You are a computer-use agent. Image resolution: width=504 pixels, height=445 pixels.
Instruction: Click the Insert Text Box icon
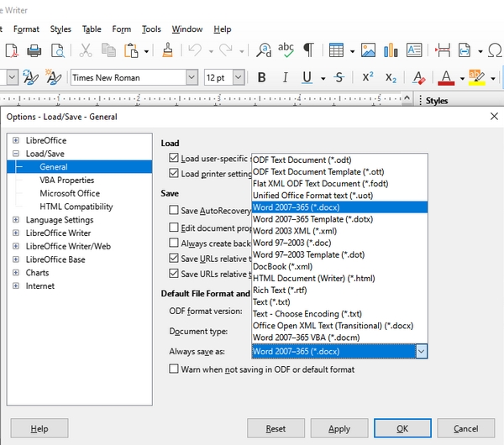click(414, 50)
